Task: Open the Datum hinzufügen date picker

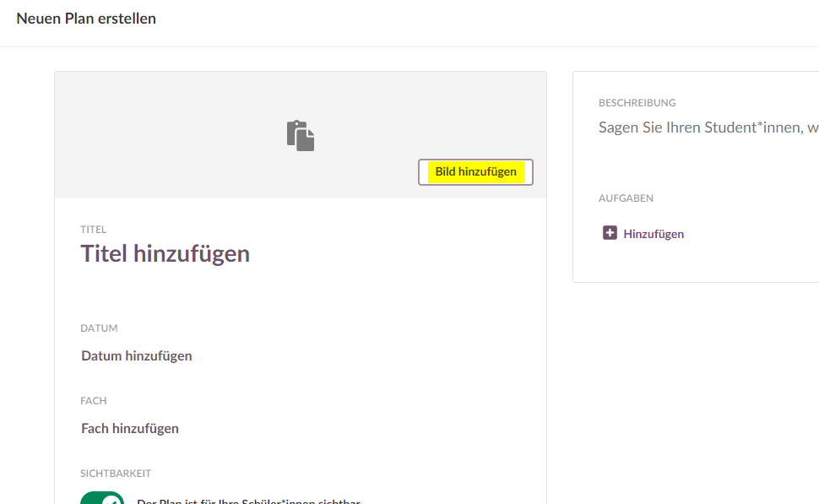Action: tap(137, 356)
